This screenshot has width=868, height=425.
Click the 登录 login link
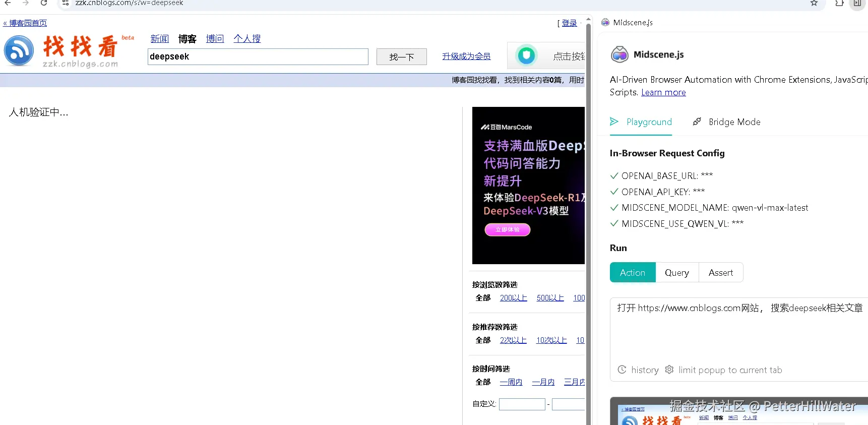pos(569,23)
